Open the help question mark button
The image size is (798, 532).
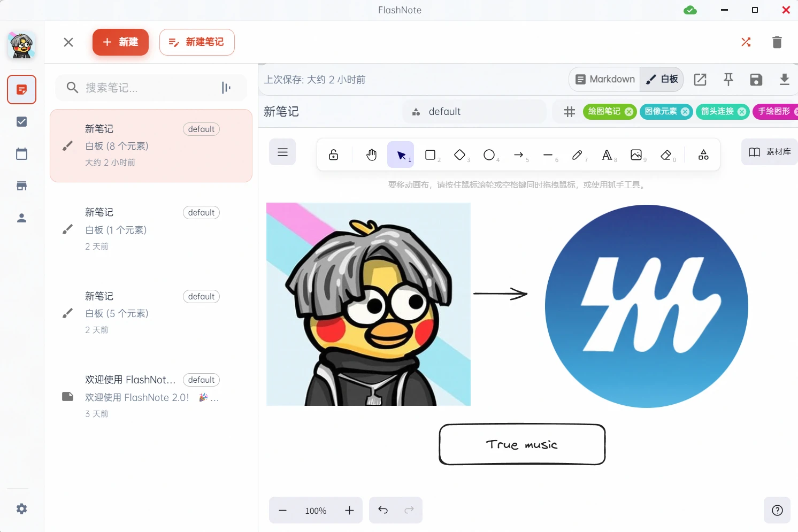[777, 511]
